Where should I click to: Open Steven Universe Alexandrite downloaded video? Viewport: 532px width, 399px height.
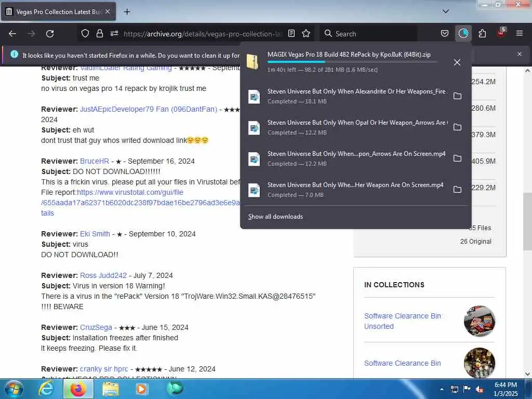346,96
